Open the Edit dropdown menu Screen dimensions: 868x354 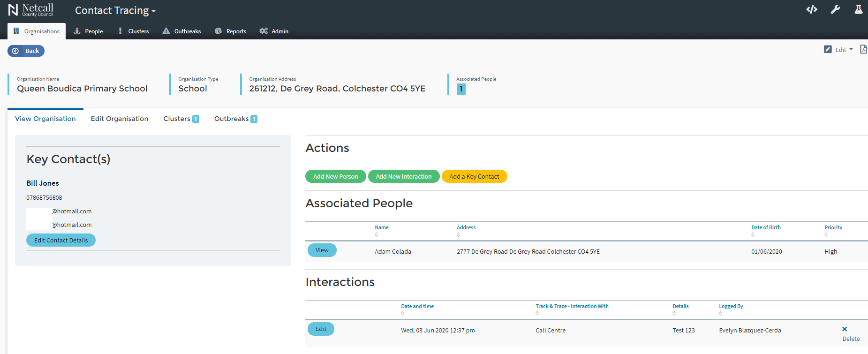click(838, 50)
